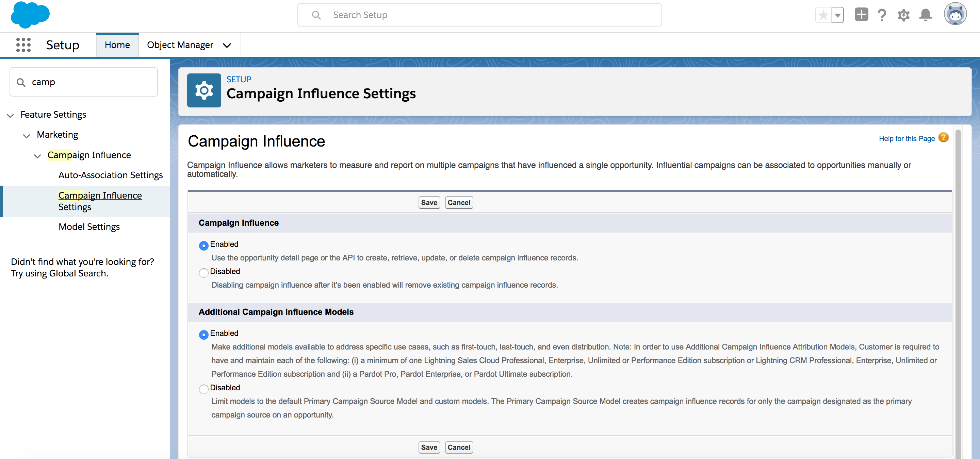Click the top Save button

[x=429, y=203]
